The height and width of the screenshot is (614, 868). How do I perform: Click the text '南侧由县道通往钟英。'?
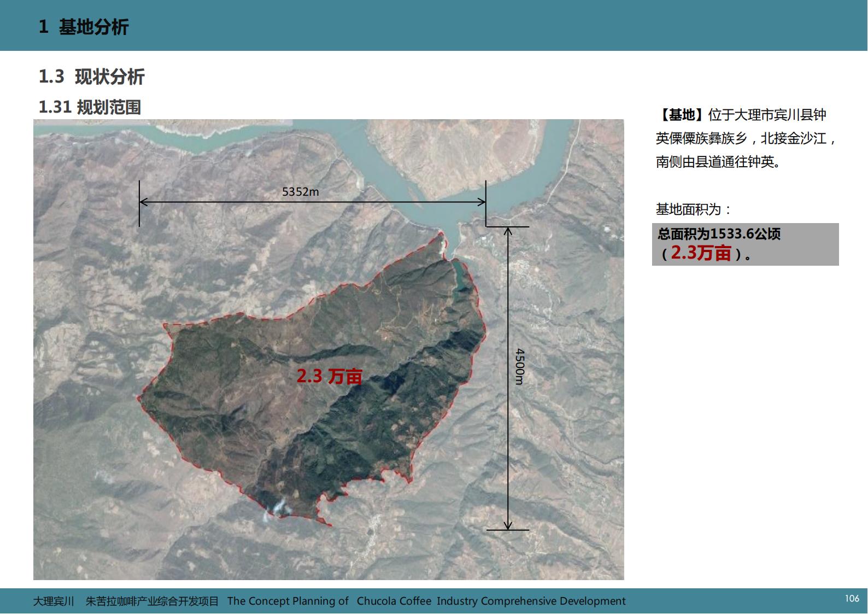coord(718,162)
